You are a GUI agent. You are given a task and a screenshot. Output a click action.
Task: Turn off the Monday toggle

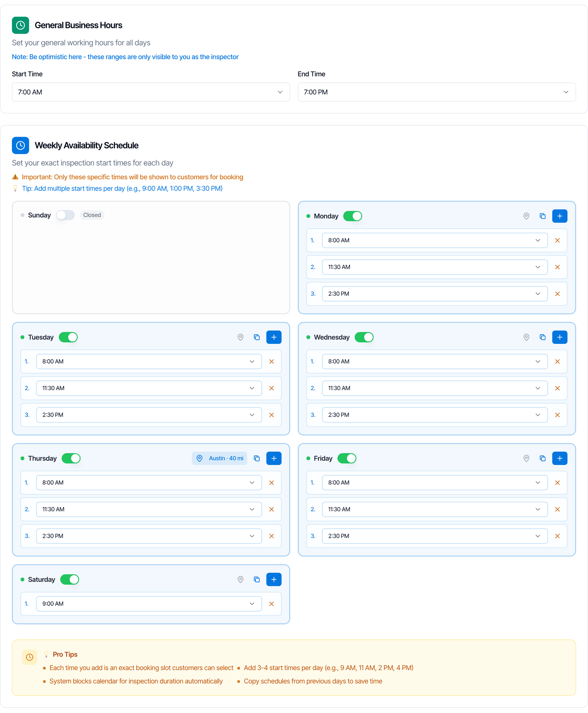[x=353, y=216]
